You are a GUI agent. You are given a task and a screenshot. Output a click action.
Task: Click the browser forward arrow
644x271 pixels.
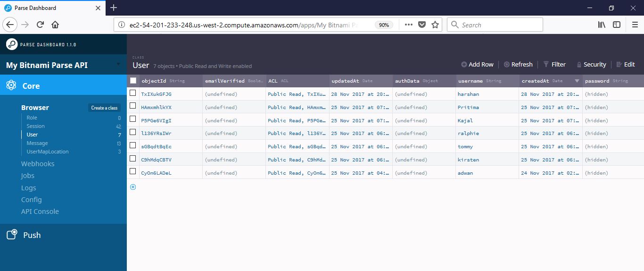(x=25, y=25)
